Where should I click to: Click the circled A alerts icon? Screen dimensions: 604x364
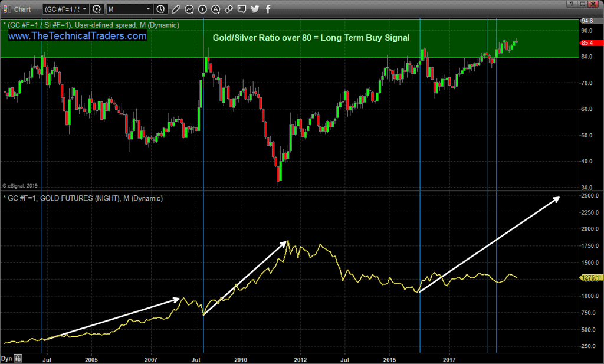tap(216, 9)
